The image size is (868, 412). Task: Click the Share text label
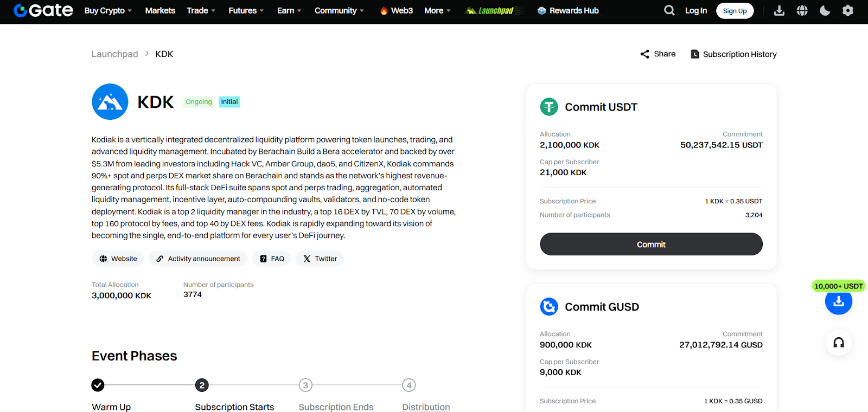pyautogui.click(x=665, y=54)
